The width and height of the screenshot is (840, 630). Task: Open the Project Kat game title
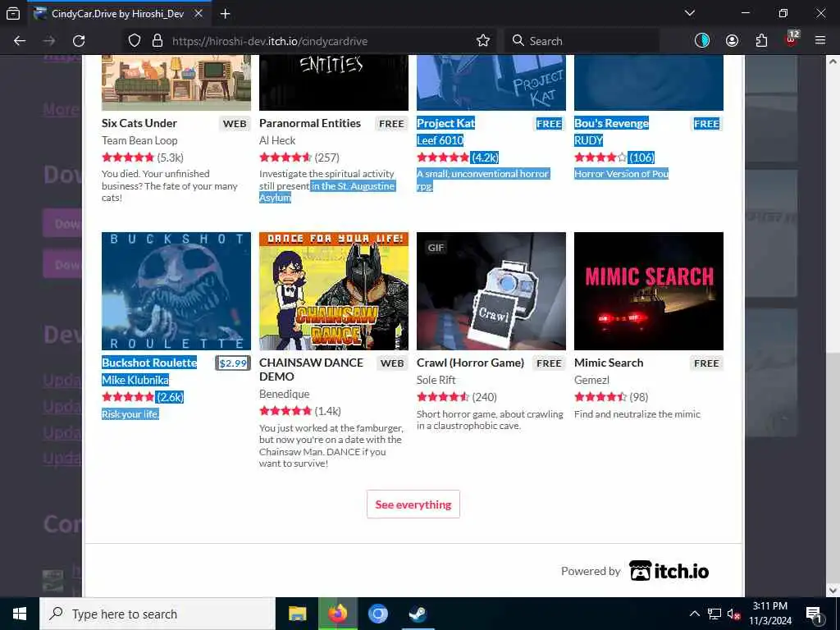pyautogui.click(x=445, y=123)
